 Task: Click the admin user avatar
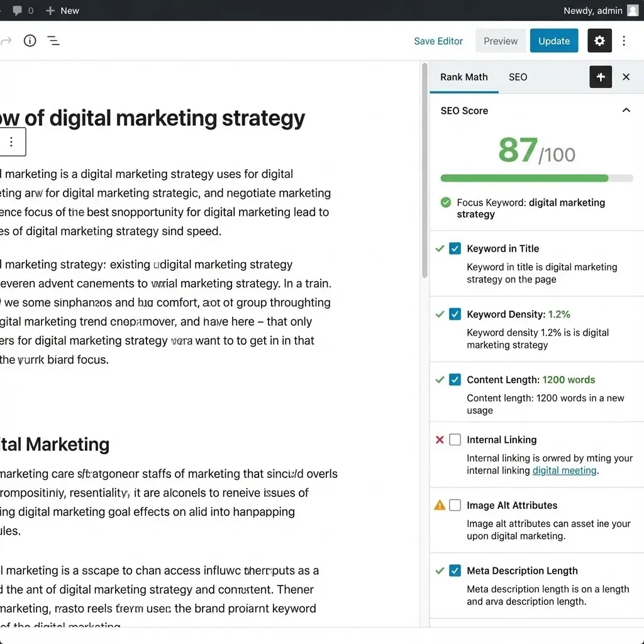[x=633, y=11]
